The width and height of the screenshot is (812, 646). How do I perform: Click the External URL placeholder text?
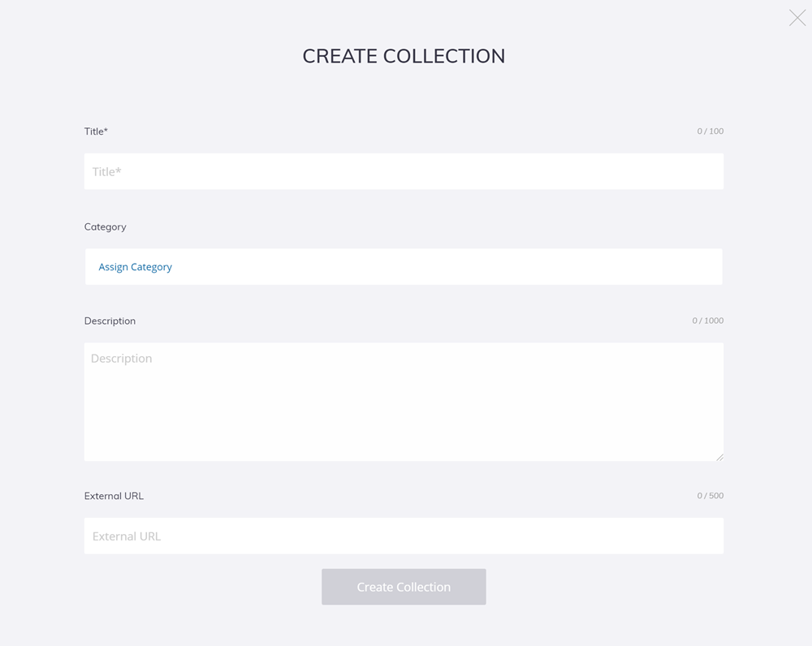[x=126, y=536]
